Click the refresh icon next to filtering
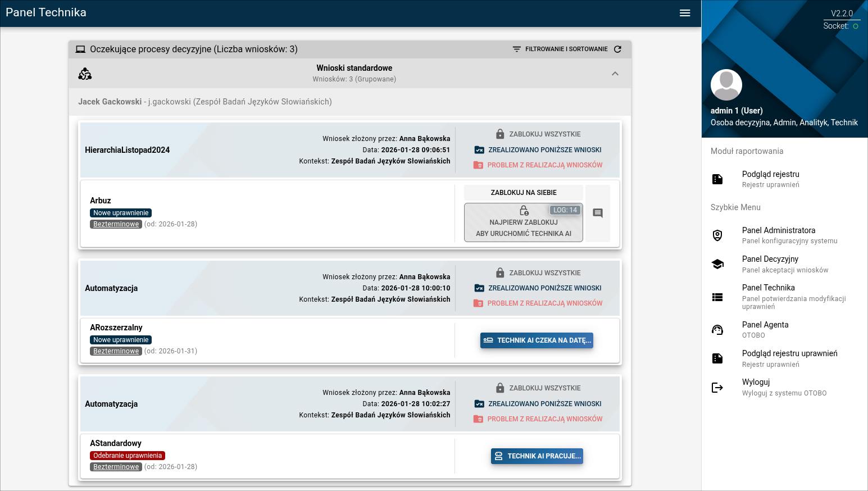This screenshot has width=868, height=491. point(617,49)
